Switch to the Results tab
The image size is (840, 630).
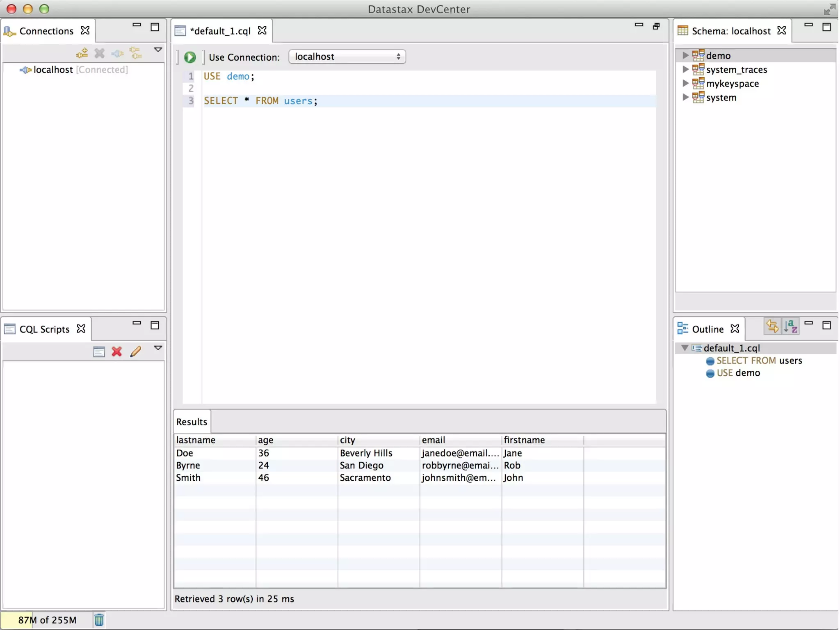(x=192, y=422)
